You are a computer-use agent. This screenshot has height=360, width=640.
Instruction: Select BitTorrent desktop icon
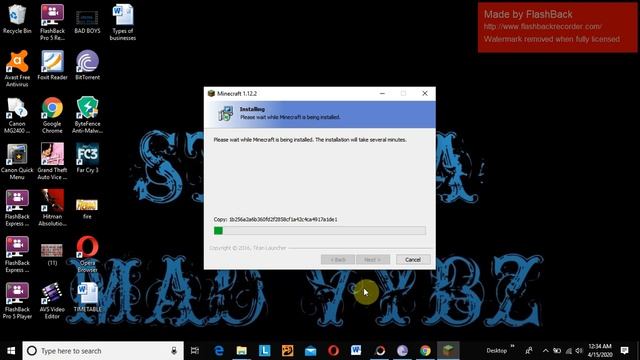pyautogui.click(x=87, y=65)
